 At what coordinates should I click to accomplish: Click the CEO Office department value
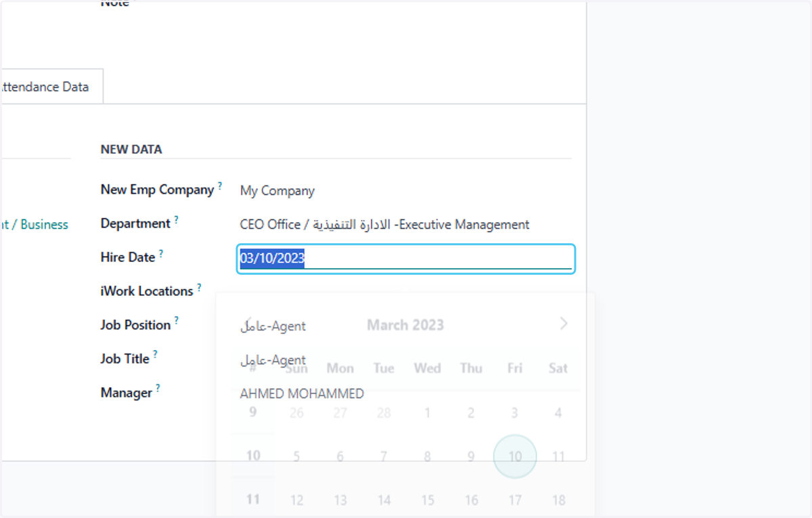pyautogui.click(x=385, y=225)
